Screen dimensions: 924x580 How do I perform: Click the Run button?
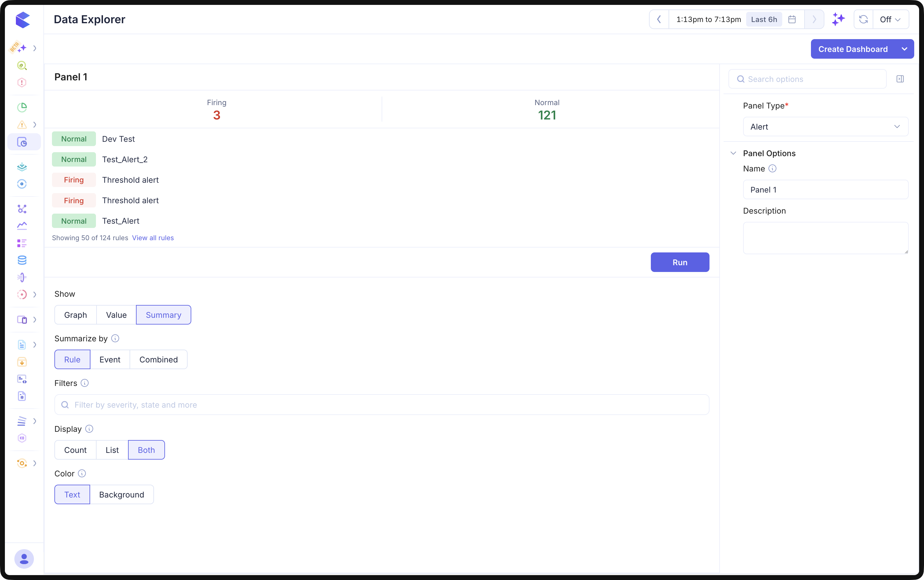[x=680, y=262]
